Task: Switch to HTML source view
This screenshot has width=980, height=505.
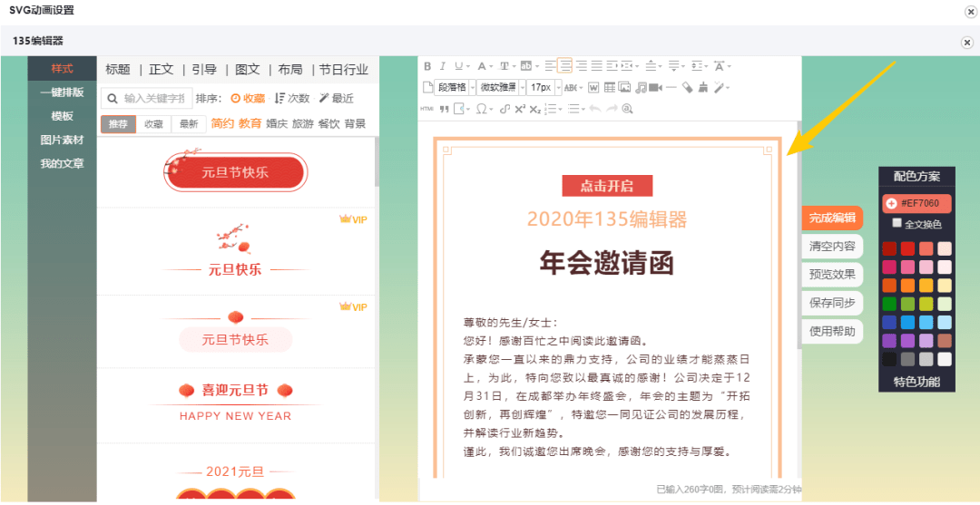Action: coord(426,109)
